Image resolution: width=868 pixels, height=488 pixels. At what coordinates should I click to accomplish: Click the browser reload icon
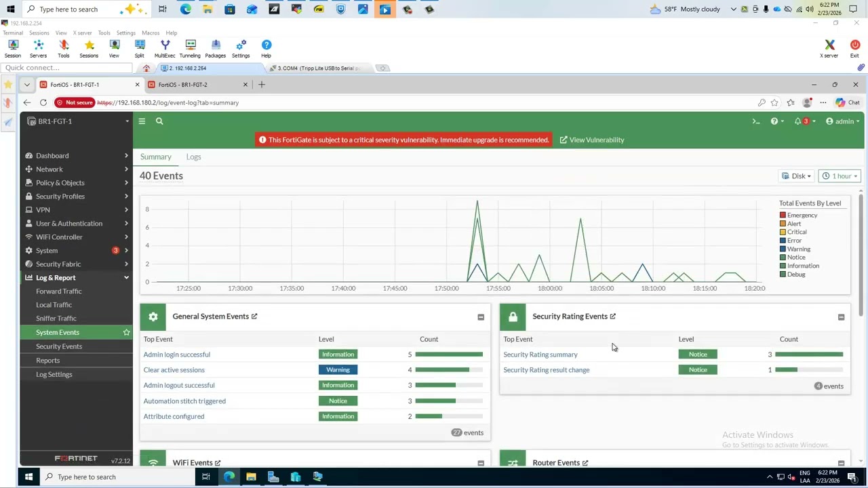click(43, 102)
